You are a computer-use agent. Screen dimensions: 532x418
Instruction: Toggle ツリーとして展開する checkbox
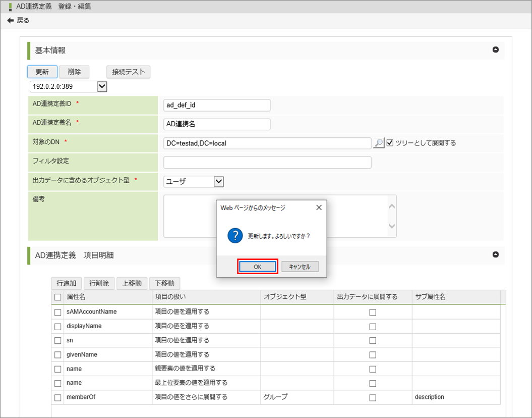click(390, 143)
